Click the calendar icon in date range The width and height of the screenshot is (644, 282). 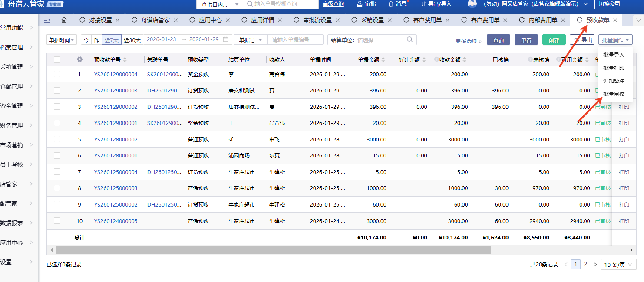pos(225,39)
